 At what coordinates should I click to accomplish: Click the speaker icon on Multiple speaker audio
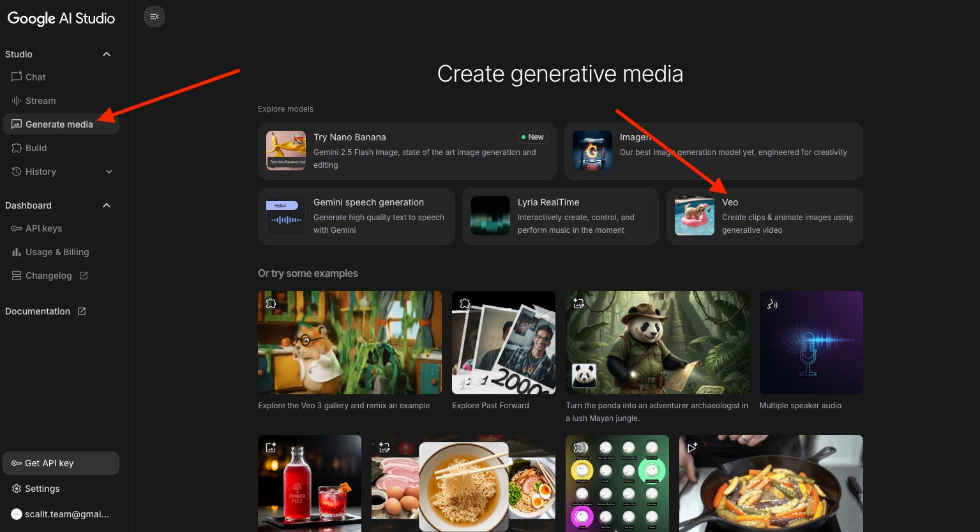tap(773, 304)
